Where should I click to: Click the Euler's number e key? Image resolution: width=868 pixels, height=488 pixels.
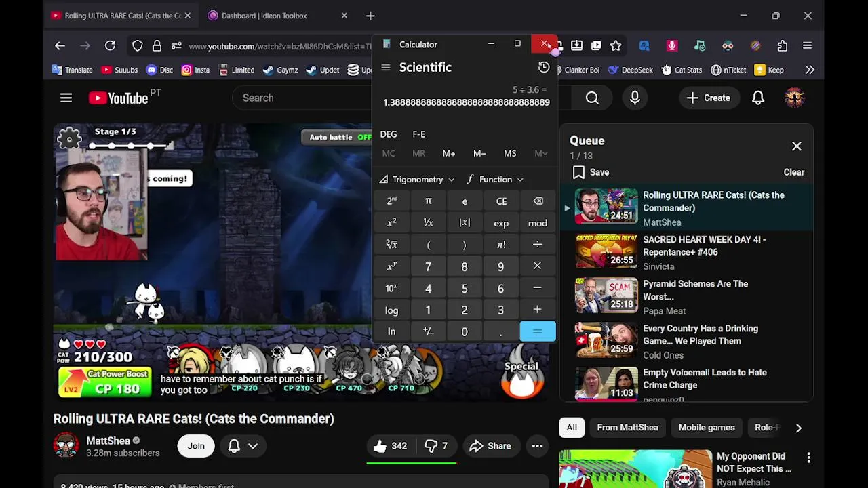pos(465,201)
